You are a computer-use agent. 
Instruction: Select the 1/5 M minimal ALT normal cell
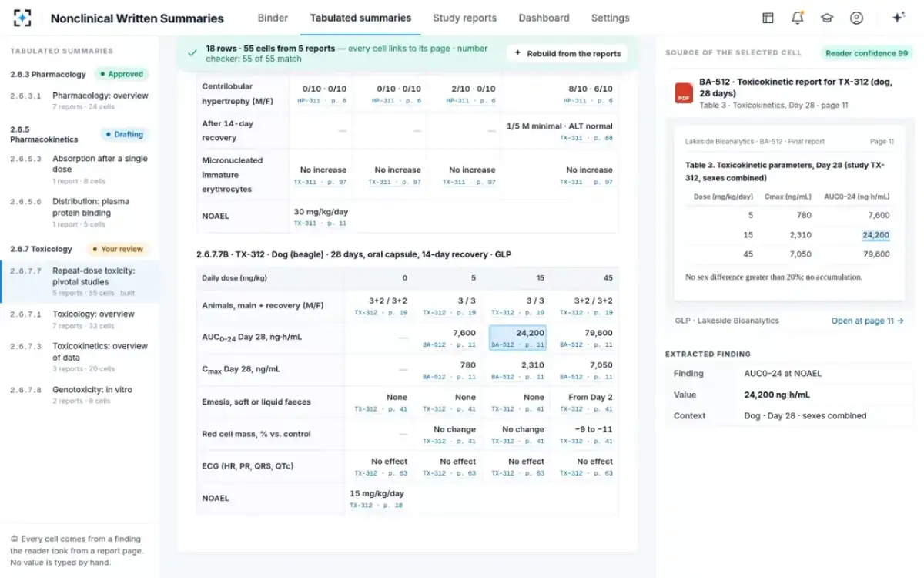559,131
